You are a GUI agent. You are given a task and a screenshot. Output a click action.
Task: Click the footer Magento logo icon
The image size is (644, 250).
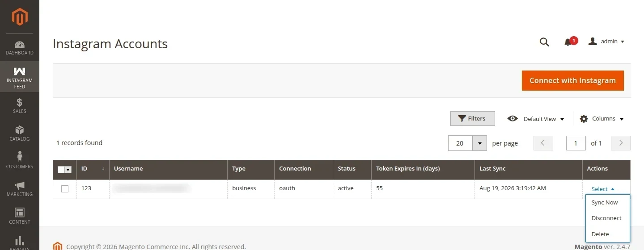58,246
